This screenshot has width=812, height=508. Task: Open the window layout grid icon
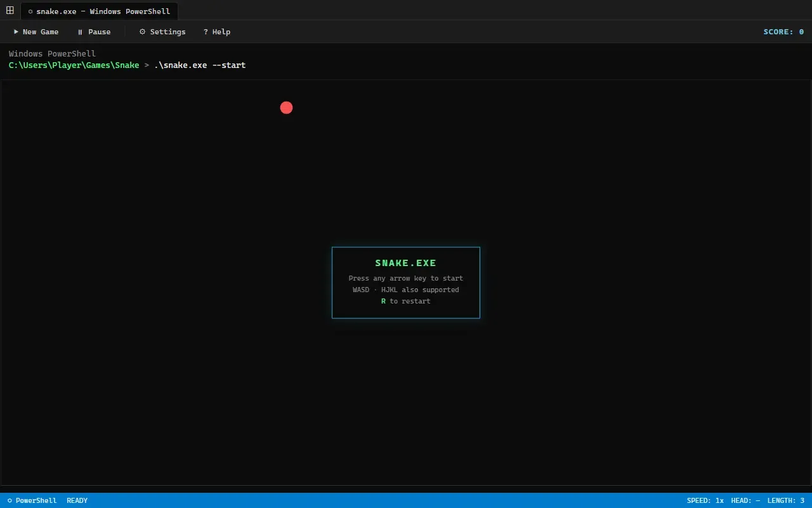[10, 10]
